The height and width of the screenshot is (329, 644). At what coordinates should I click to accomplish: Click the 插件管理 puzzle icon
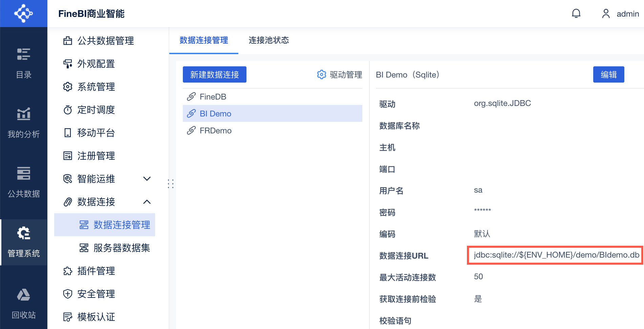point(68,271)
